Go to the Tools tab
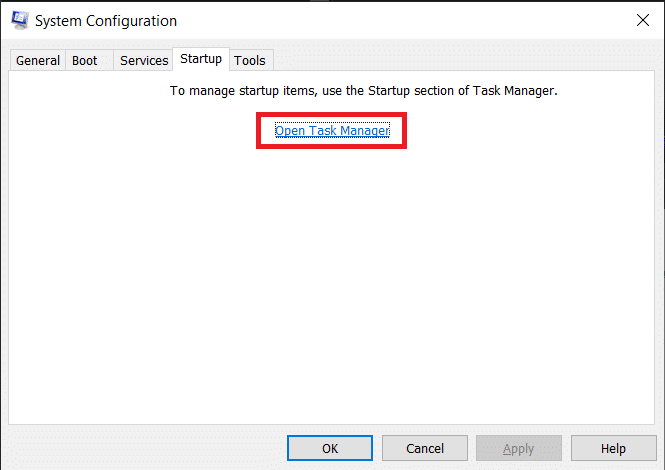This screenshot has height=470, width=665. (250, 61)
